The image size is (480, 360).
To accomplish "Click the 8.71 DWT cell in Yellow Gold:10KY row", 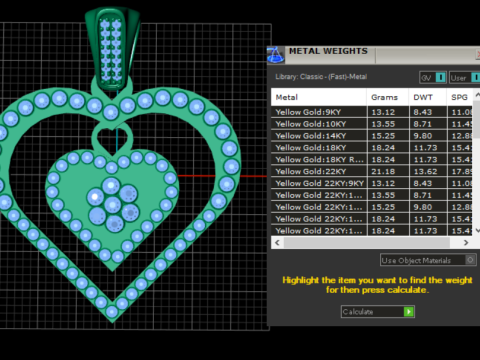I will coord(428,124).
